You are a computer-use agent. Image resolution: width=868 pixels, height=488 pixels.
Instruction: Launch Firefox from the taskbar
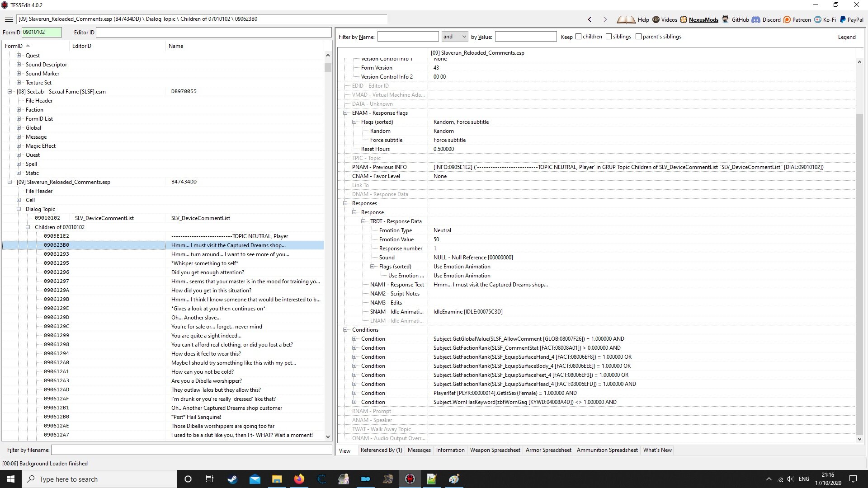[299, 479]
